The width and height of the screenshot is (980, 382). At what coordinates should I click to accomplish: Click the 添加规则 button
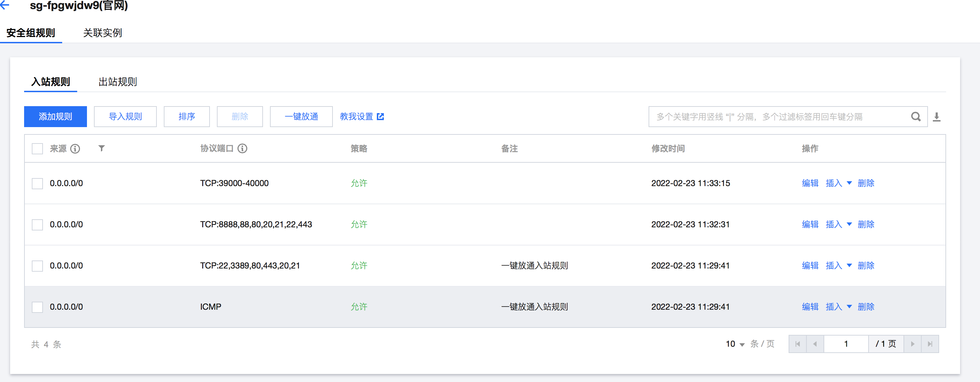coord(56,116)
